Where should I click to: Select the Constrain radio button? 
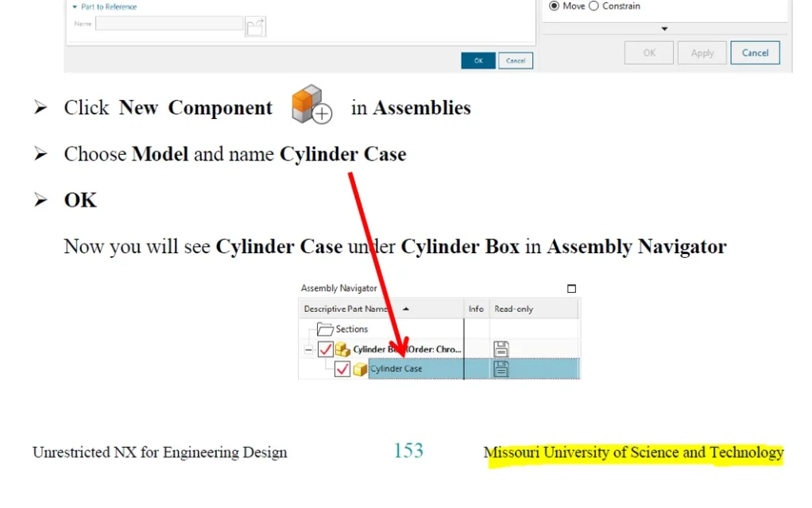coord(594,6)
